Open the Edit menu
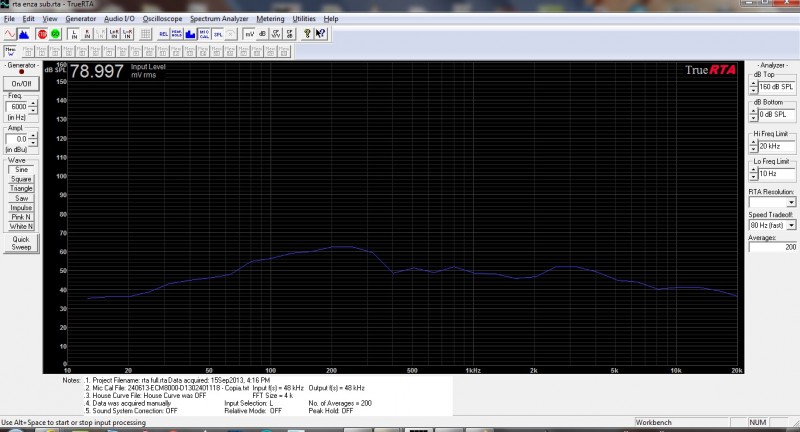Screen dimensions: 800x432 pyautogui.click(x=29, y=19)
